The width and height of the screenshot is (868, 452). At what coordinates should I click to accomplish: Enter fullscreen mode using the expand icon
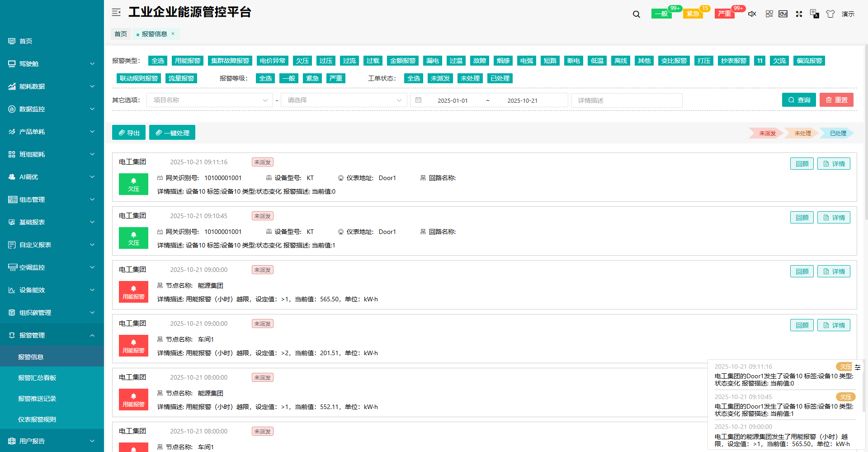799,14
